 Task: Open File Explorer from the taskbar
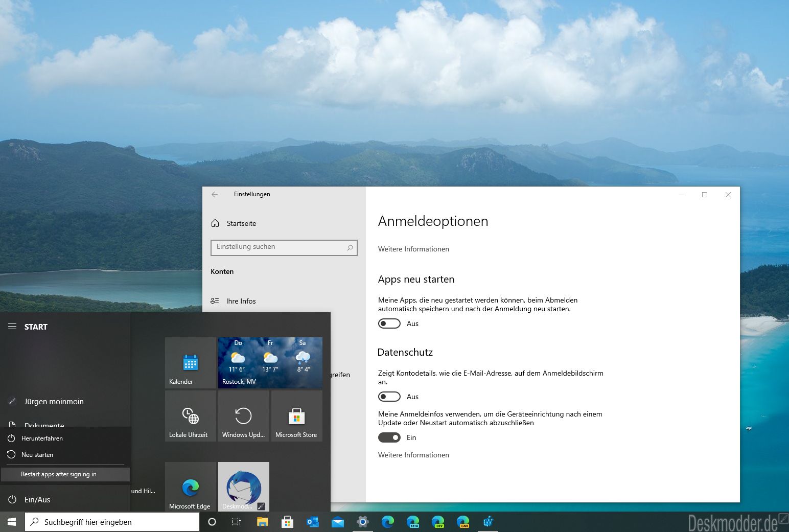point(262,522)
